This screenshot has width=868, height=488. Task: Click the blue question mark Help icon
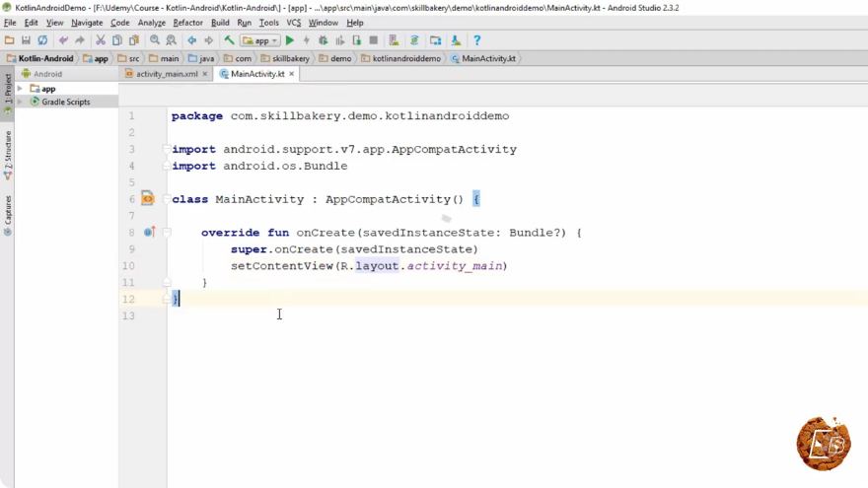click(x=476, y=40)
